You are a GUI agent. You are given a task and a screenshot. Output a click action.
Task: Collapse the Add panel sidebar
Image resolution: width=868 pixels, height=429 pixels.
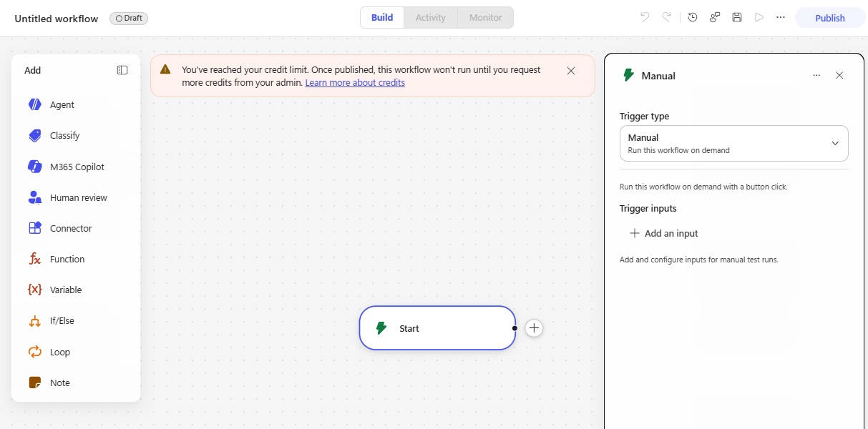(x=122, y=70)
